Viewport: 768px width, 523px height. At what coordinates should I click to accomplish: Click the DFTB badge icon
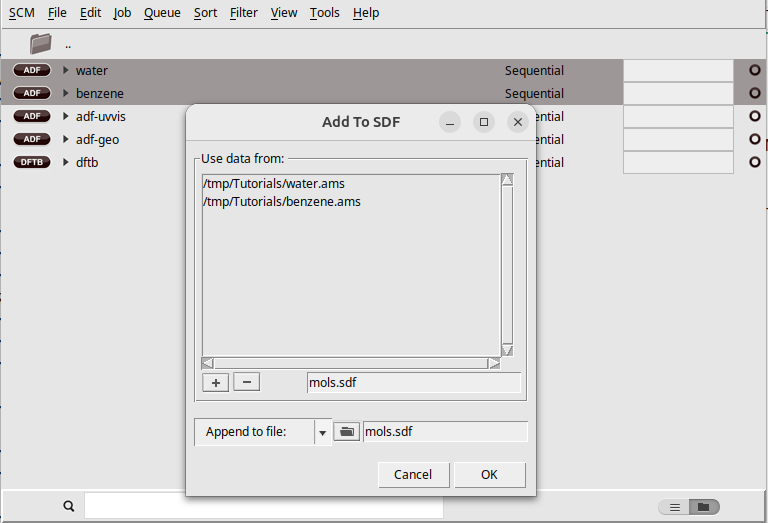[32, 163]
